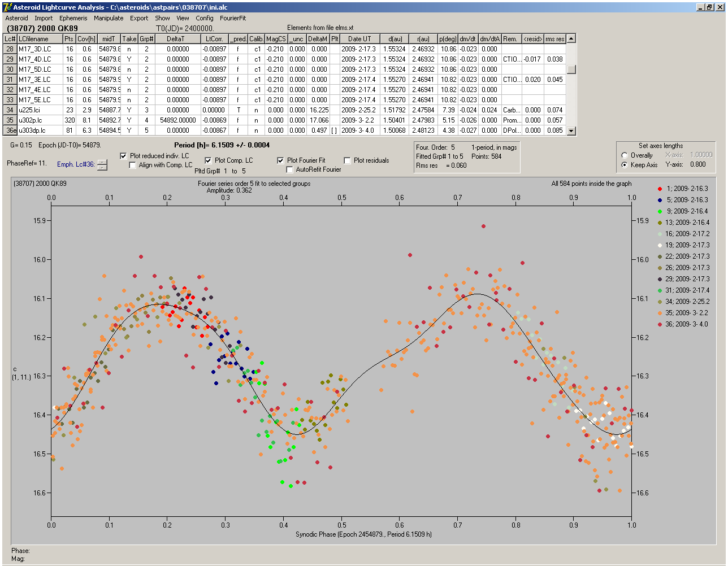The width and height of the screenshot is (728, 566).
Task: Click the Emph. Lc#36 spinner control
Action: click(x=102, y=165)
